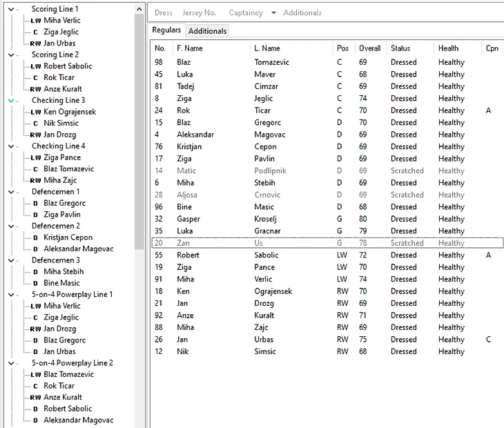The height and width of the screenshot is (428, 504).
Task: Sort roster by the Overall column header
Action: (369, 48)
